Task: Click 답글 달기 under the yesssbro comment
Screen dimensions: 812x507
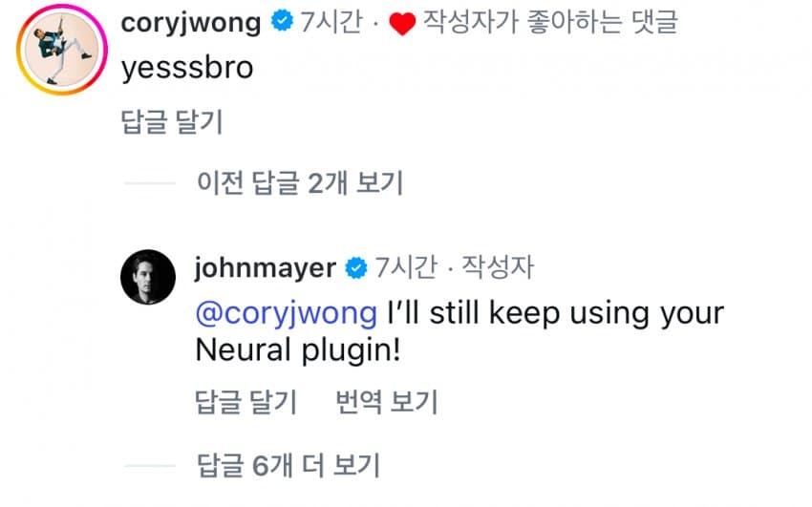Action: 171,122
